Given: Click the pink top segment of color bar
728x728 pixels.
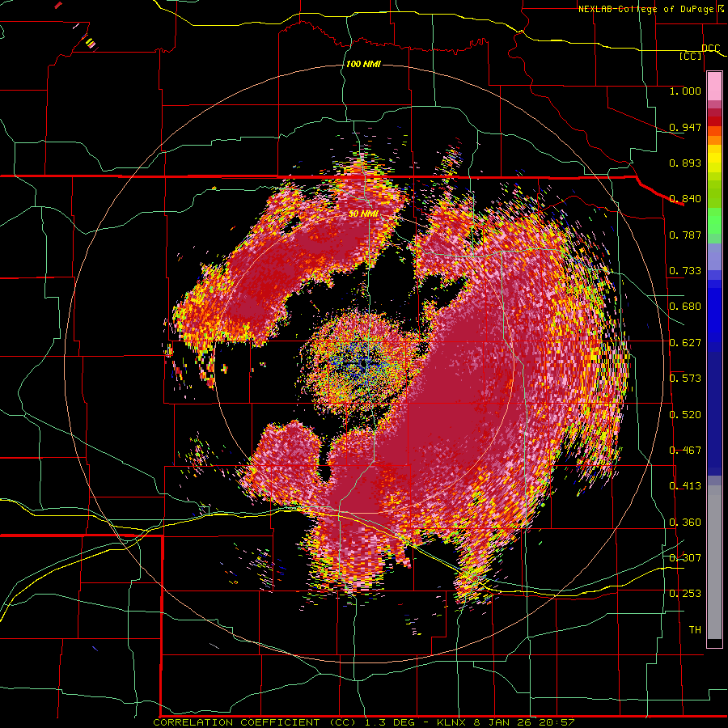Looking at the screenshot, I should coord(714,87).
